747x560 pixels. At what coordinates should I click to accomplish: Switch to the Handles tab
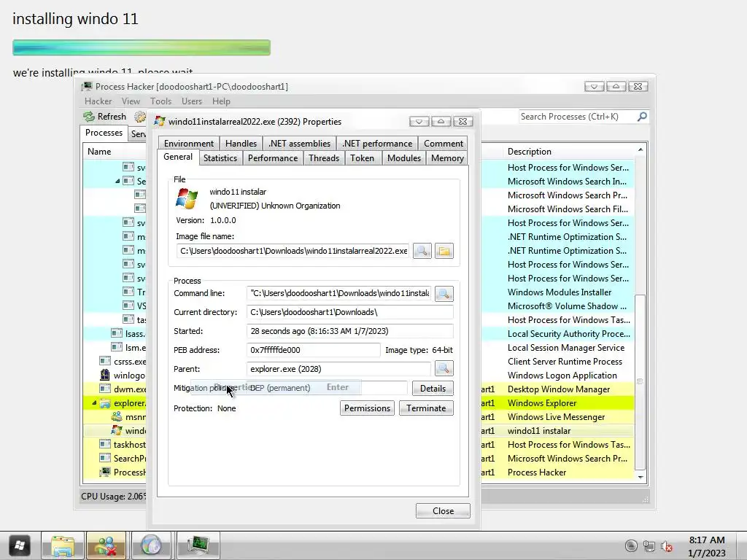241,144
